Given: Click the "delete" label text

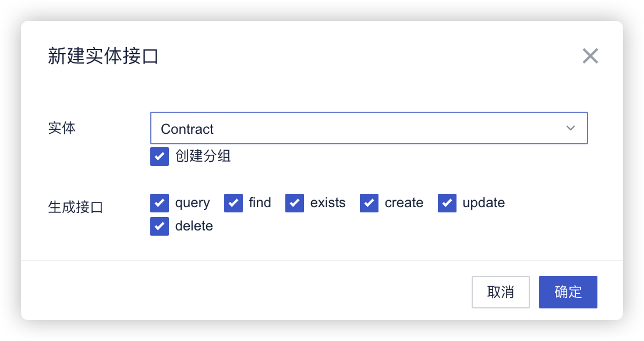Looking at the screenshot, I should coord(194,226).
